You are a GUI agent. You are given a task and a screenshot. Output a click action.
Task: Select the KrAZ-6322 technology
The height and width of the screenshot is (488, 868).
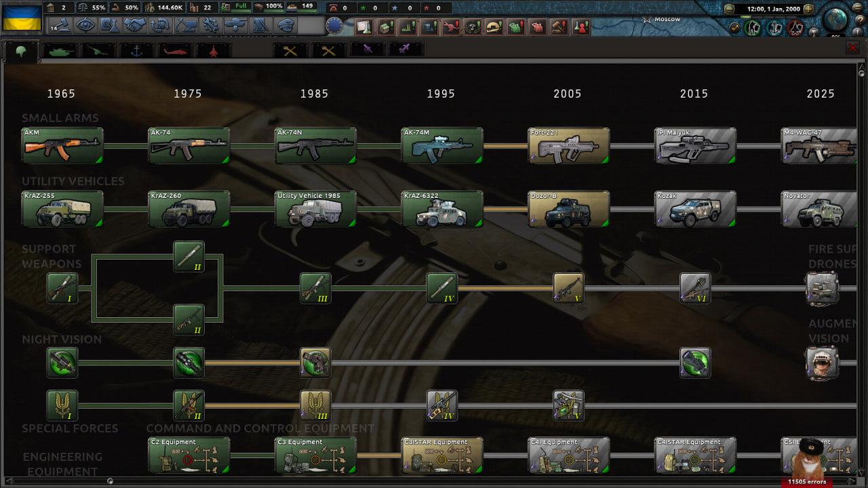coord(442,209)
